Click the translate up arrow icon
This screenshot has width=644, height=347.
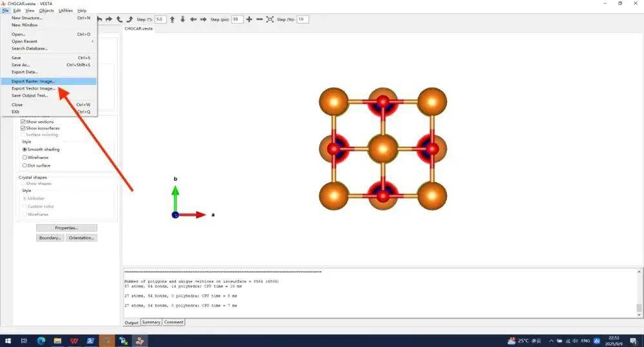173,19
